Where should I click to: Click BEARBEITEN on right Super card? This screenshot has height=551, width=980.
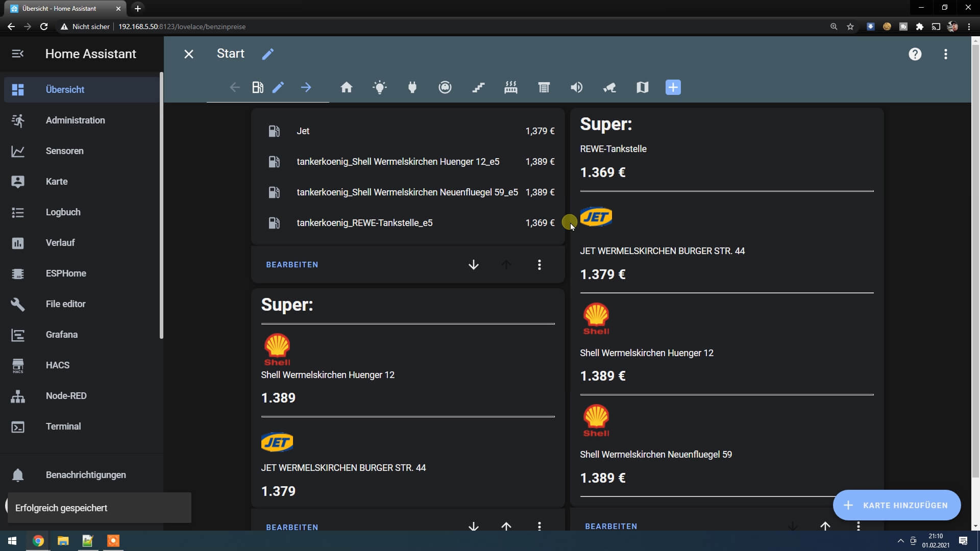pyautogui.click(x=611, y=526)
